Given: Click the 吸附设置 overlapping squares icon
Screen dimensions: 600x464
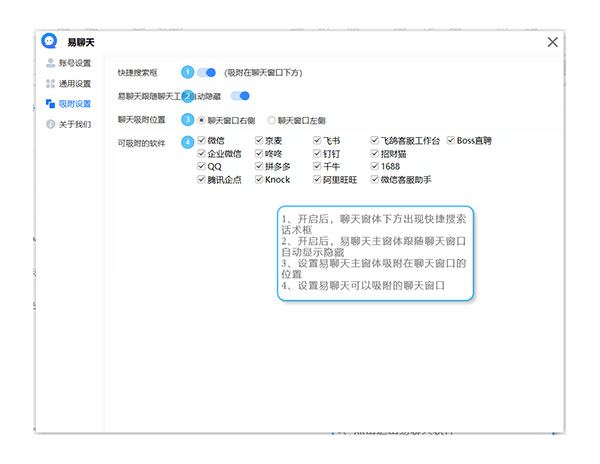Looking at the screenshot, I should (x=50, y=104).
